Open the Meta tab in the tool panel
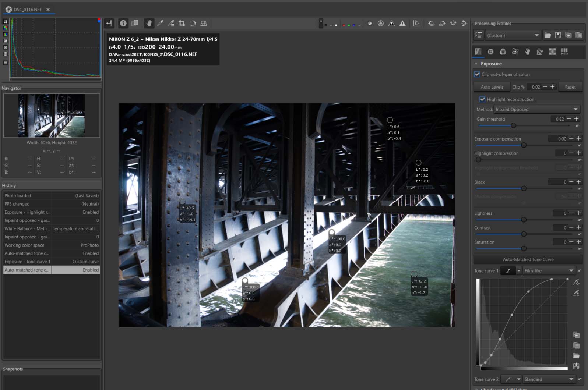Viewport: 588px width, 390px height. click(564, 52)
